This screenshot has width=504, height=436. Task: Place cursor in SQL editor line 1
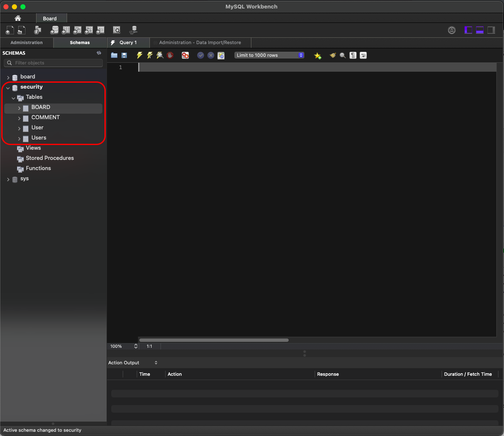click(x=317, y=67)
